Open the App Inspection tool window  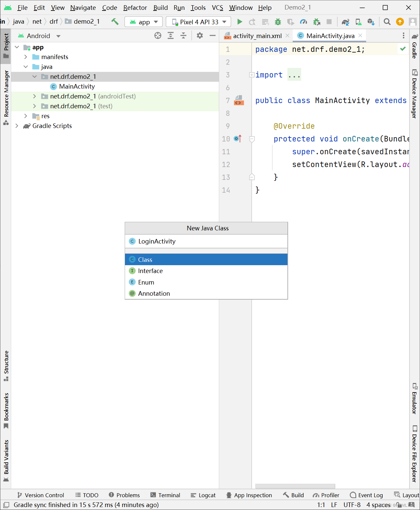(x=249, y=495)
